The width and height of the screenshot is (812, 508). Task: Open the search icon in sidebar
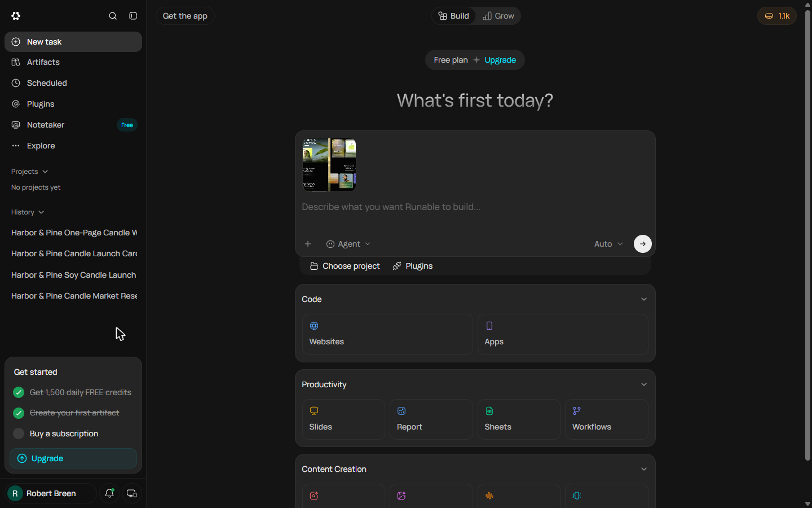[x=113, y=16]
